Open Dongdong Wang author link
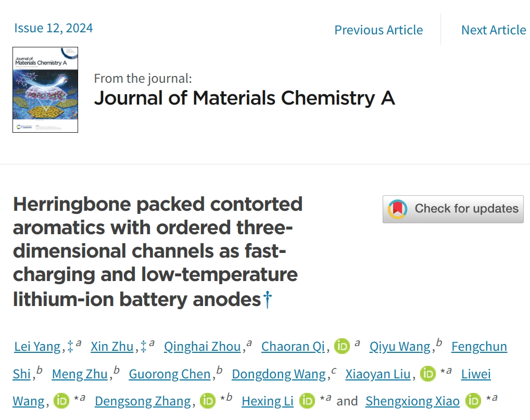 click(x=279, y=374)
